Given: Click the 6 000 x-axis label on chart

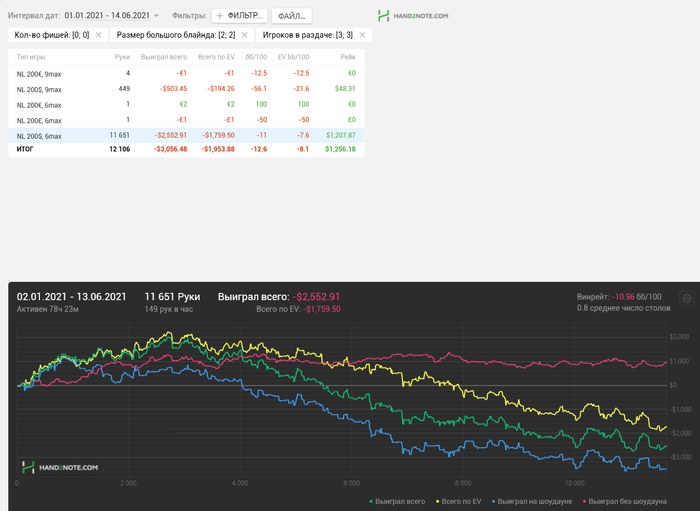Looking at the screenshot, I should click(x=351, y=483).
